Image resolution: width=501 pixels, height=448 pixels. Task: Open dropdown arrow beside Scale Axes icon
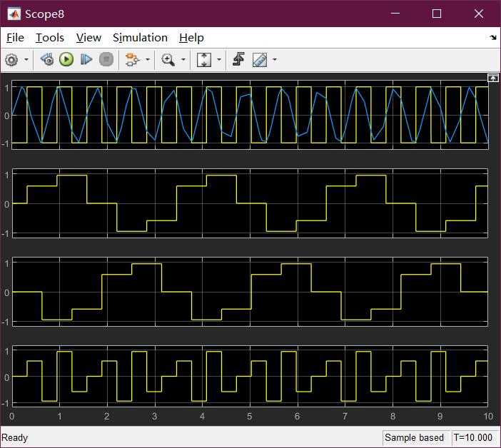(x=218, y=60)
